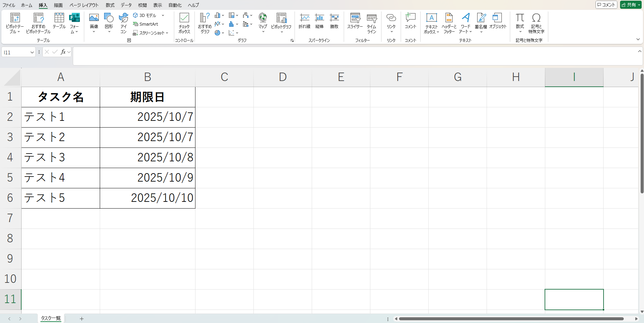Image resolution: width=644 pixels, height=323 pixels.
Task: Open the 数式 ribbon tab
Action: click(x=110, y=5)
